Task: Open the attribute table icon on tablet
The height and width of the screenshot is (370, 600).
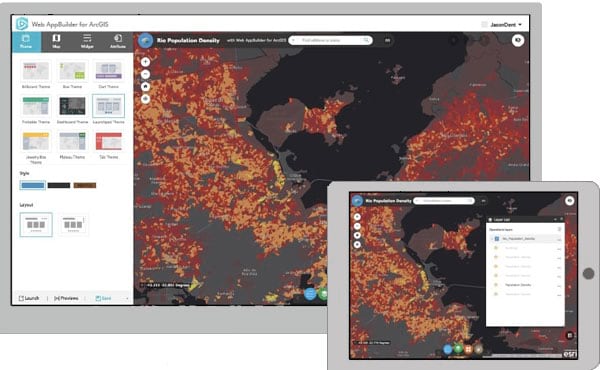Action: click(x=569, y=335)
